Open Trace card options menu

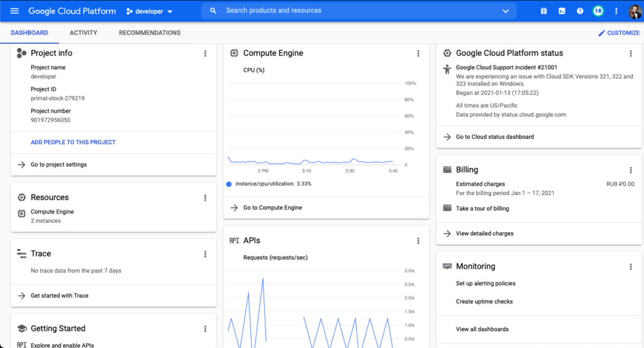tap(206, 254)
